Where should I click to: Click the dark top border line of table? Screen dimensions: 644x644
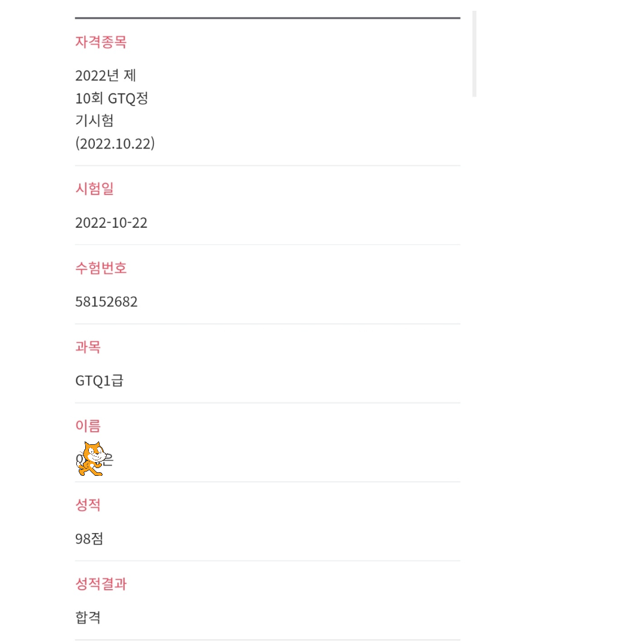click(267, 18)
